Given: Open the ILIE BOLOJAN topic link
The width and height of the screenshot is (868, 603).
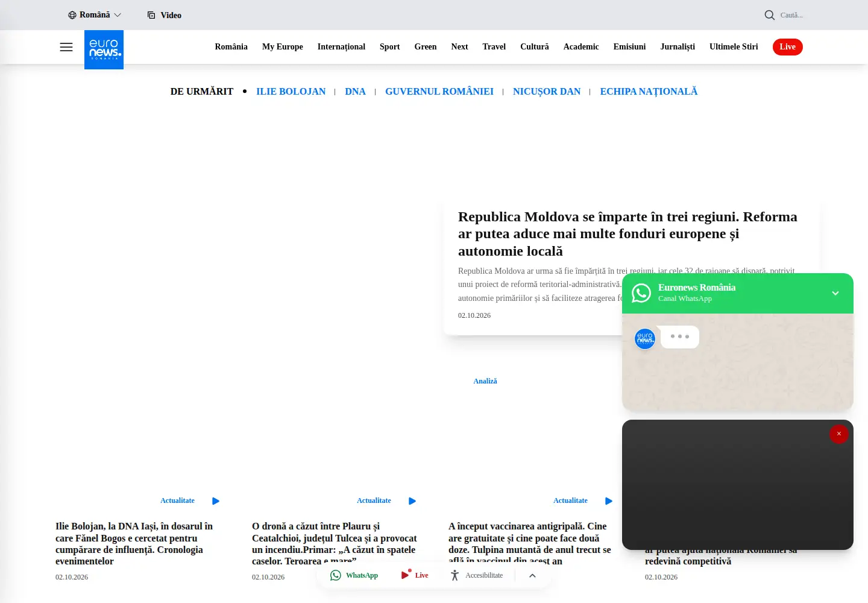Looking at the screenshot, I should point(291,92).
